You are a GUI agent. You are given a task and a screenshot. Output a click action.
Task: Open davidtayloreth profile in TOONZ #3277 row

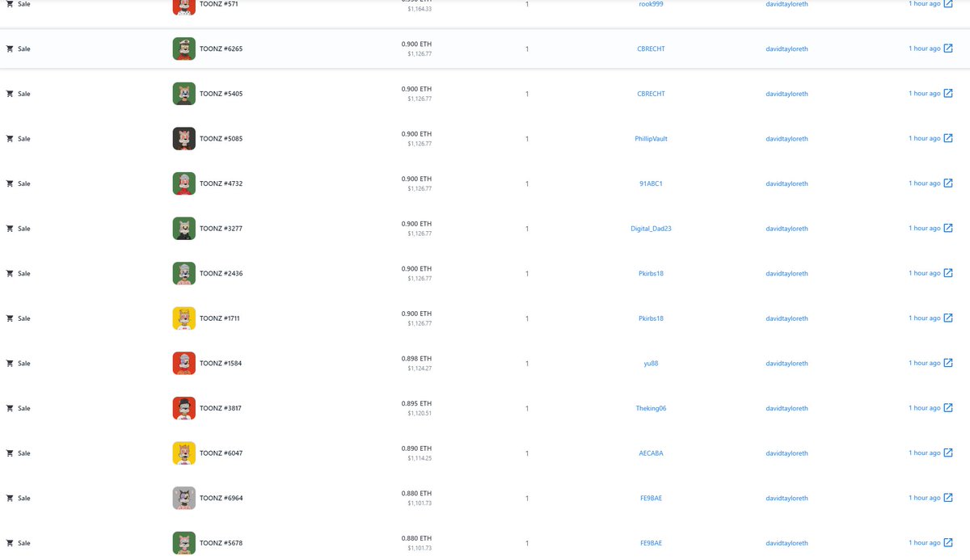point(787,229)
